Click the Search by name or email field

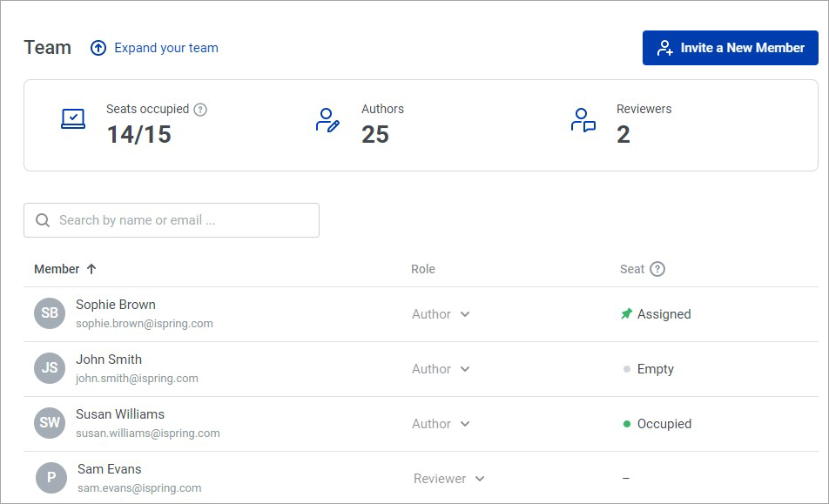(172, 220)
